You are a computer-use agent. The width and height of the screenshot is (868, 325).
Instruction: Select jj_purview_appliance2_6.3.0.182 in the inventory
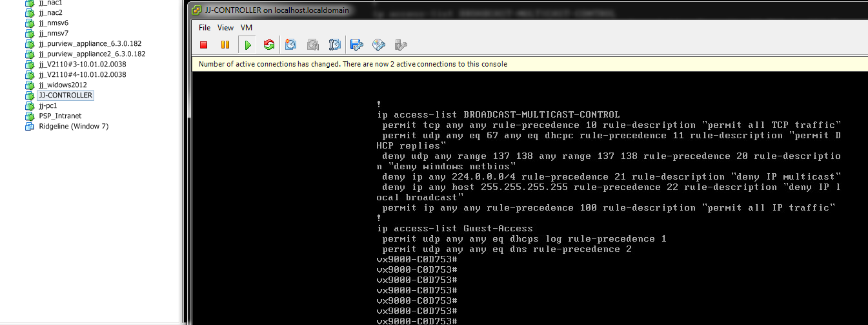coord(92,54)
